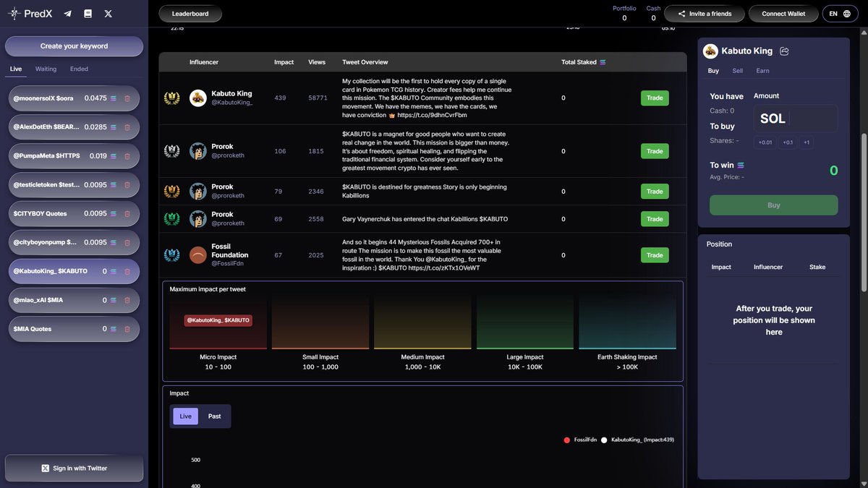This screenshot has height=488, width=868.
Task: Click Create your keyword button
Action: [74, 46]
